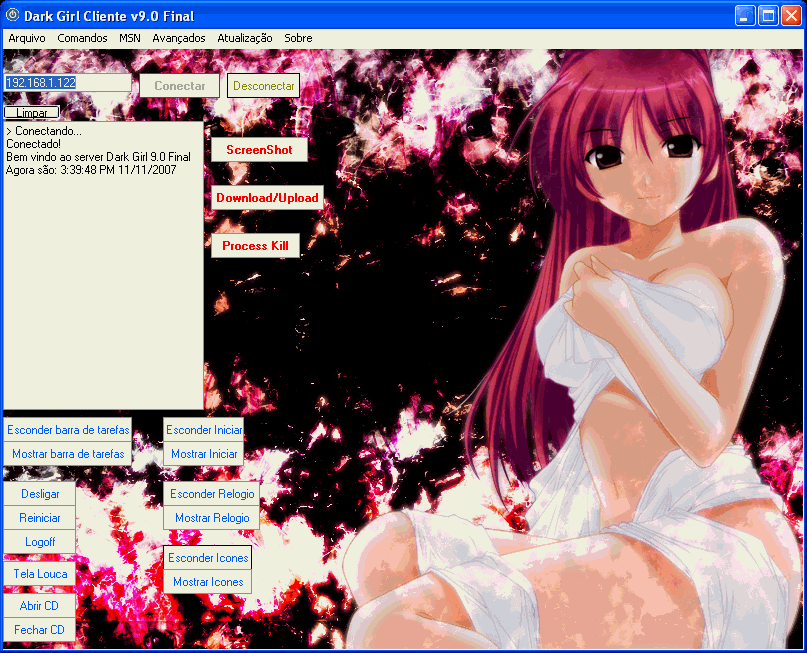Restore the taskbar with Mostrar barra de tarefas
The image size is (807, 653).
point(68,454)
